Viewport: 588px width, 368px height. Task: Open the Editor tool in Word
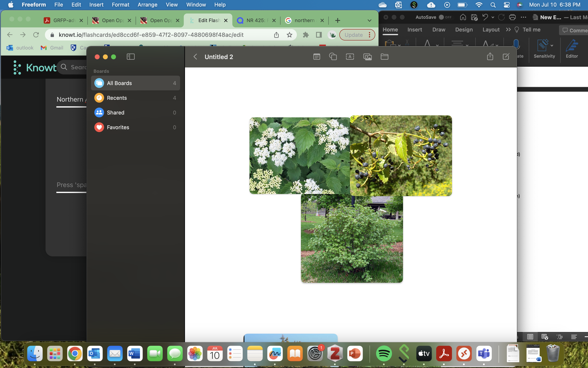click(572, 49)
